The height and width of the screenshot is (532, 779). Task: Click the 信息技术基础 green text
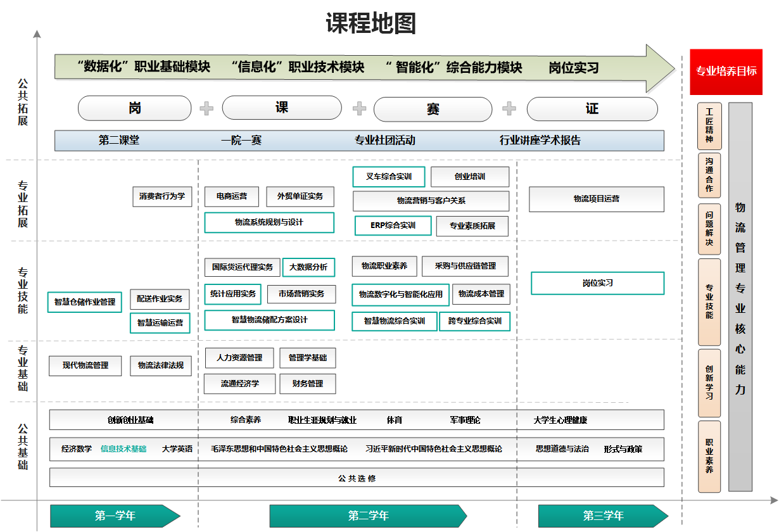click(123, 449)
